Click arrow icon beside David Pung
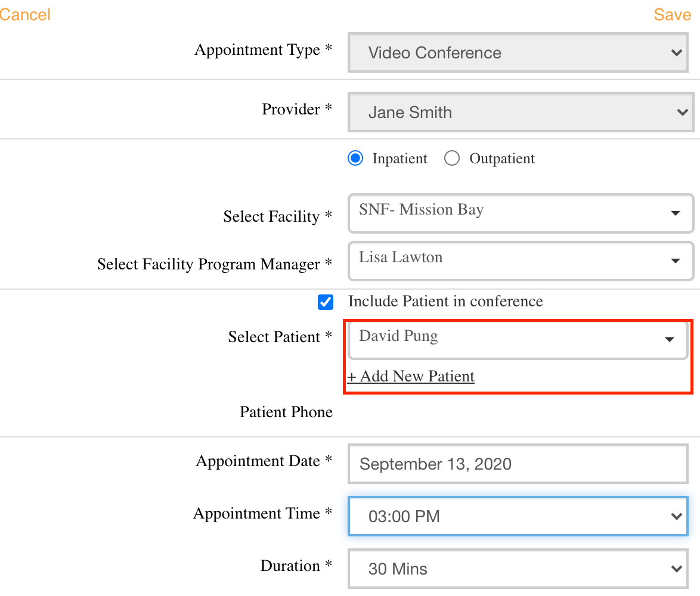Viewport: 700px width, 596px height. pyautogui.click(x=670, y=339)
